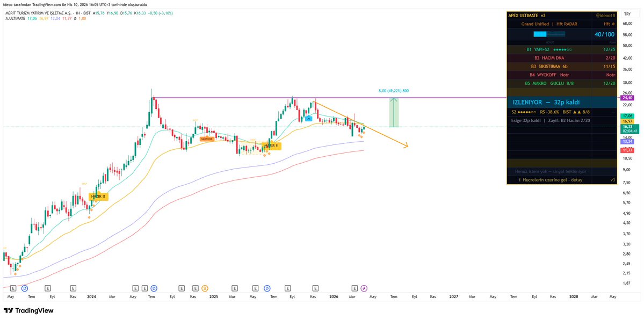Click the 8,00 (49,22%) 800 measurement label
The height and width of the screenshot is (320, 644).
pyautogui.click(x=394, y=91)
